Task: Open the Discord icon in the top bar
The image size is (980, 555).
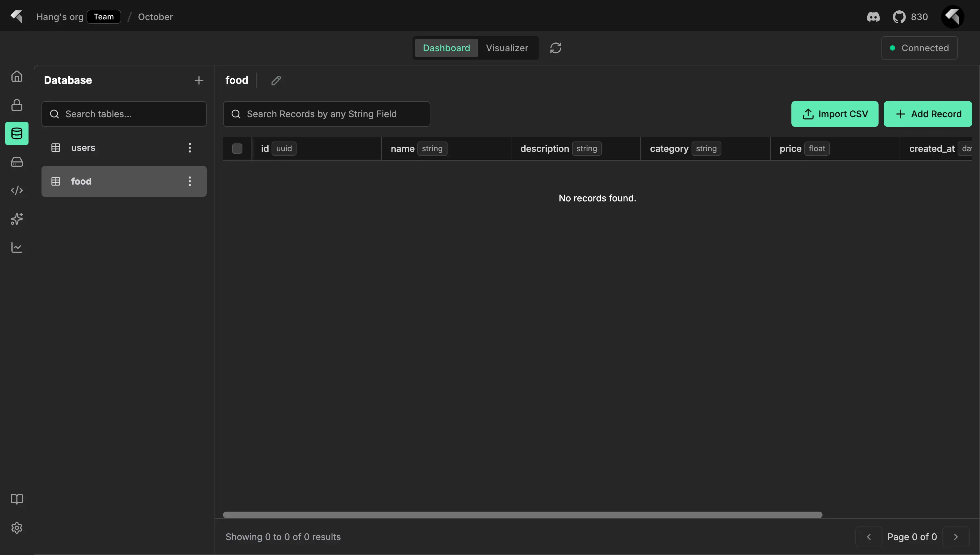Action: (873, 17)
